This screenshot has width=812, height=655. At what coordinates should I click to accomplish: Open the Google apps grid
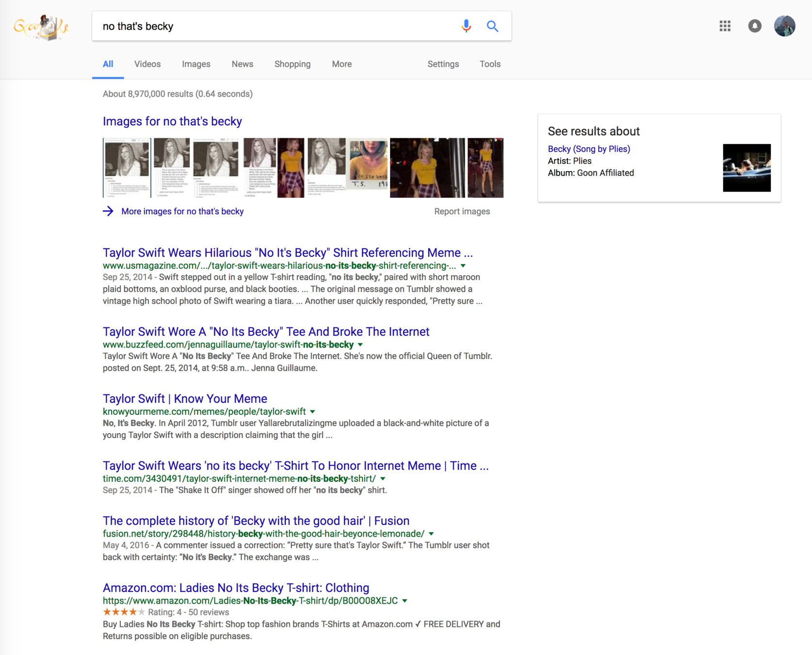(x=725, y=26)
